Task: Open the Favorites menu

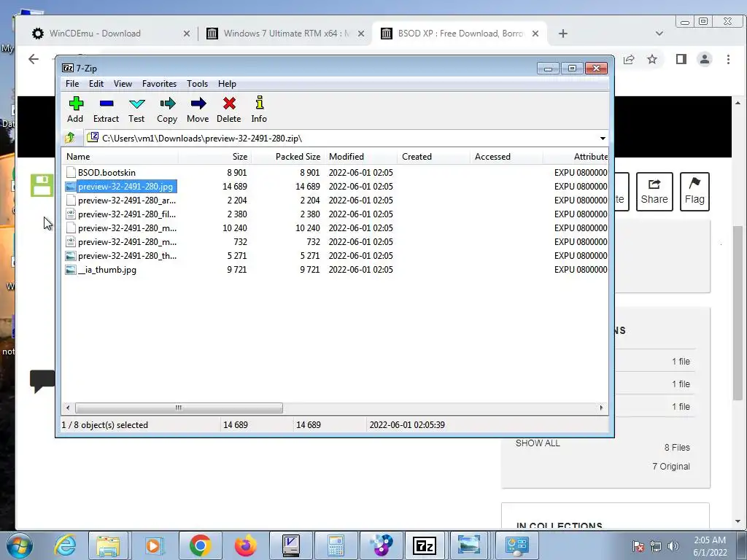Action: [159, 84]
